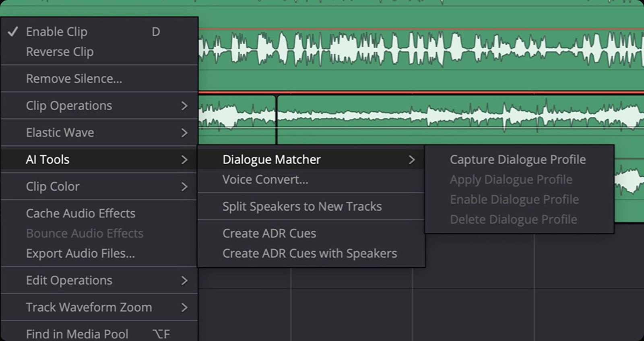
Task: Choose Find in Media Pool
Action: click(77, 334)
